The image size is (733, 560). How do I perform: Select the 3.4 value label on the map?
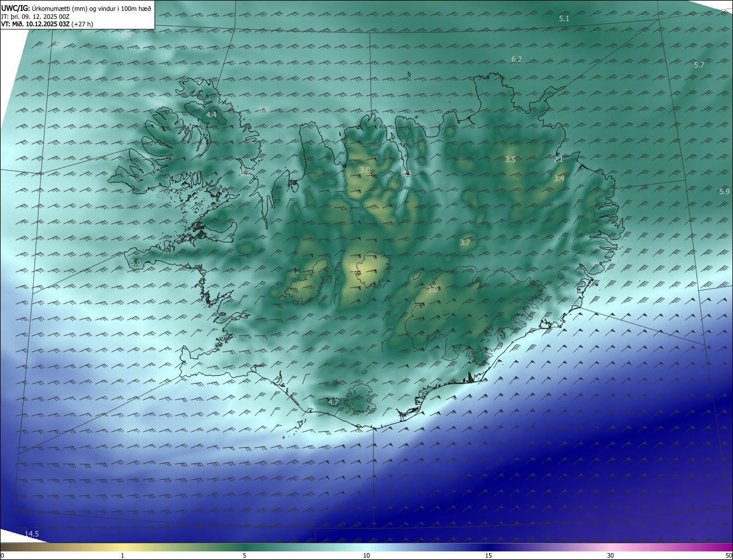coord(559,179)
